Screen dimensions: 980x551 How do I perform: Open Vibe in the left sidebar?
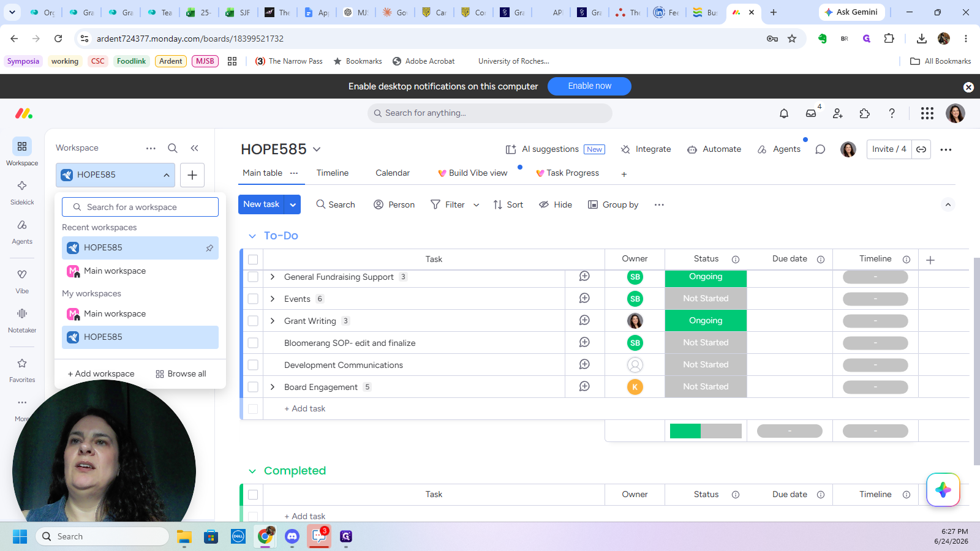click(22, 280)
